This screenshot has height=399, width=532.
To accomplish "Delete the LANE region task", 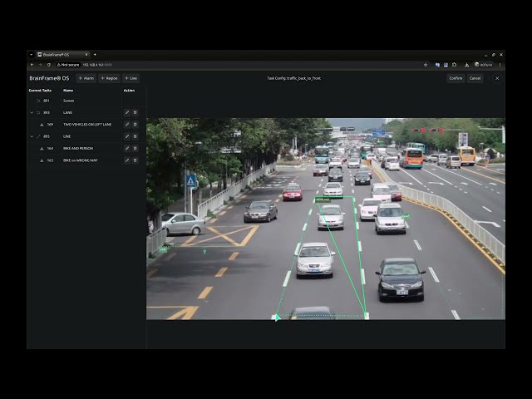I will [135, 113].
